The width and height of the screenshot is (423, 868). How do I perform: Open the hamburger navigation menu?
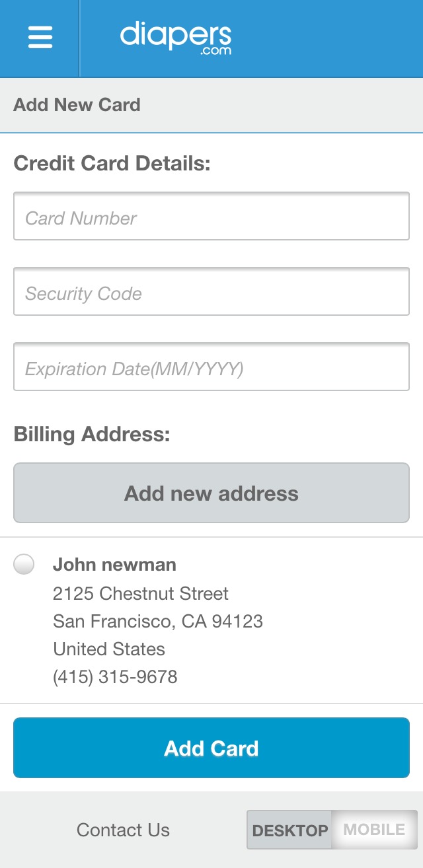[x=40, y=38]
